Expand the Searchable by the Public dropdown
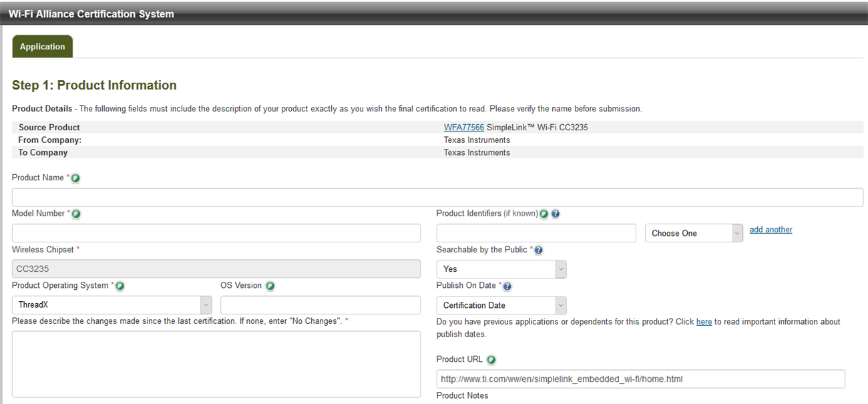Image resolution: width=868 pixels, height=404 pixels. pyautogui.click(x=501, y=269)
